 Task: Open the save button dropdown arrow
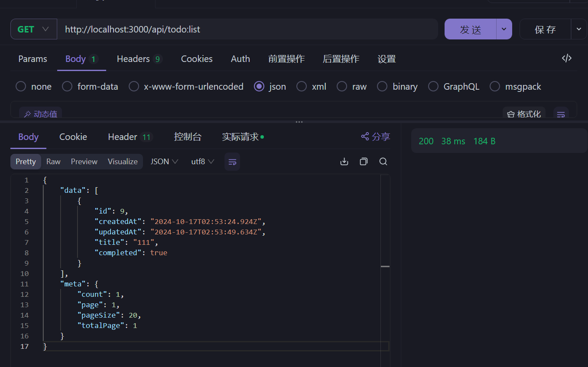579,29
